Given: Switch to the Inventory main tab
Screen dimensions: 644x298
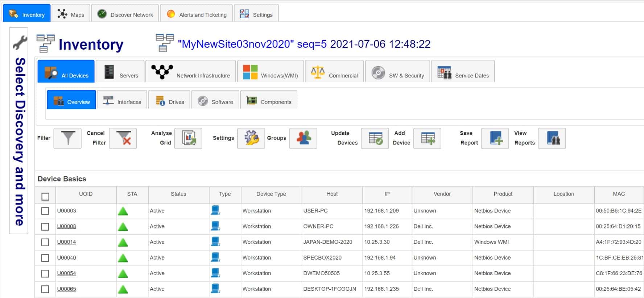Looking at the screenshot, I should (27, 13).
